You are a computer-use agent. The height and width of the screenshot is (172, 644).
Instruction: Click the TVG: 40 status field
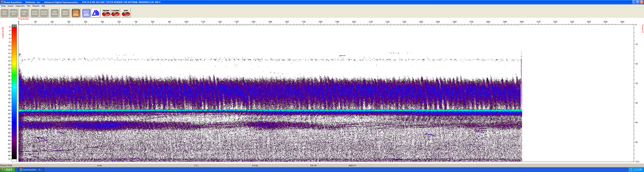click(x=313, y=165)
